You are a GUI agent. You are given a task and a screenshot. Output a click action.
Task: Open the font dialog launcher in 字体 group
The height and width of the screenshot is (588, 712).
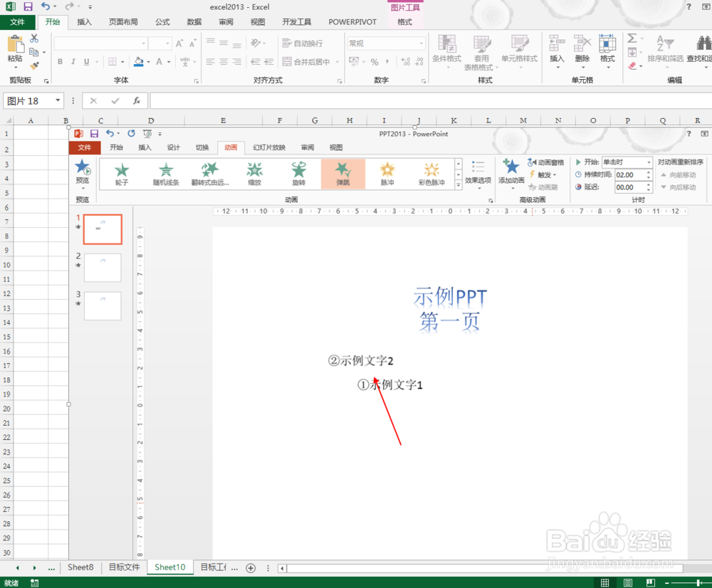(197, 81)
